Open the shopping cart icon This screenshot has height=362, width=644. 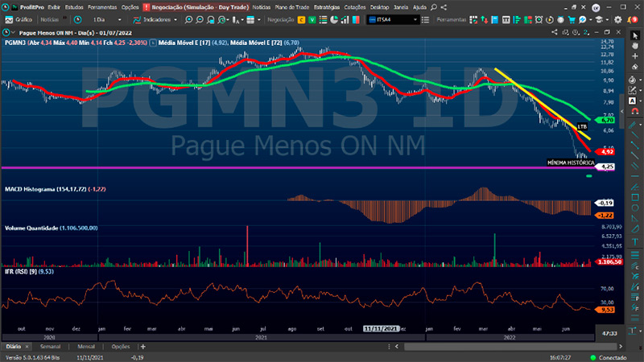[572, 19]
